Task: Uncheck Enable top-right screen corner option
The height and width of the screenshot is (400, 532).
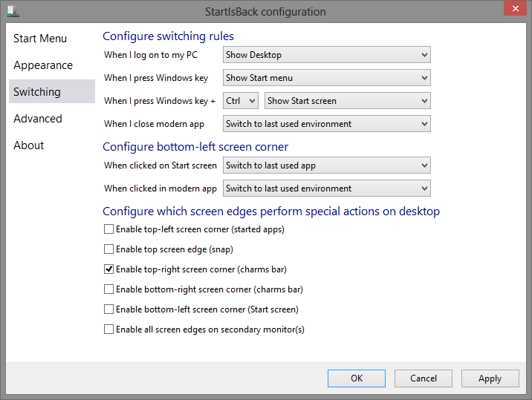Action: click(109, 269)
